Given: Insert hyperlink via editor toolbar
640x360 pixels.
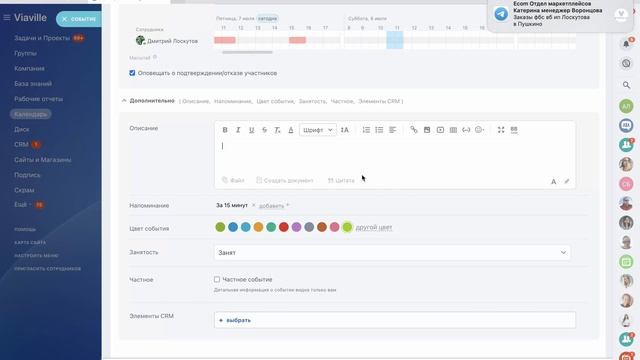Looking at the screenshot, I should coord(414,130).
